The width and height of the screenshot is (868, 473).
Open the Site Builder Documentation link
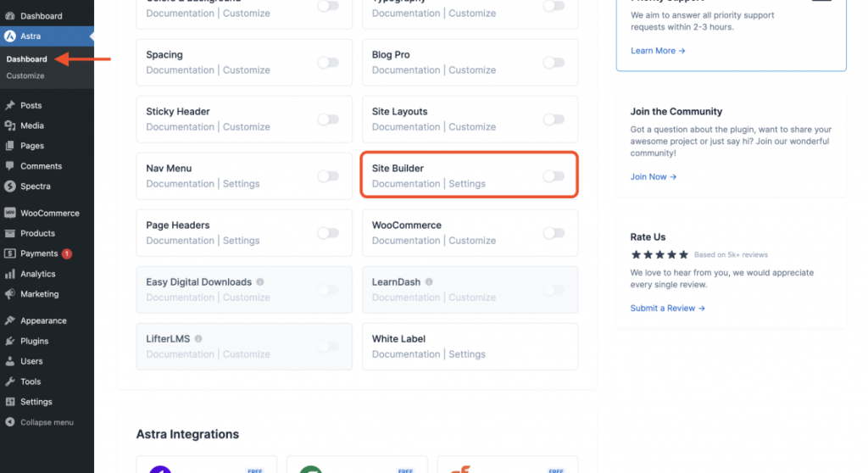click(x=406, y=184)
